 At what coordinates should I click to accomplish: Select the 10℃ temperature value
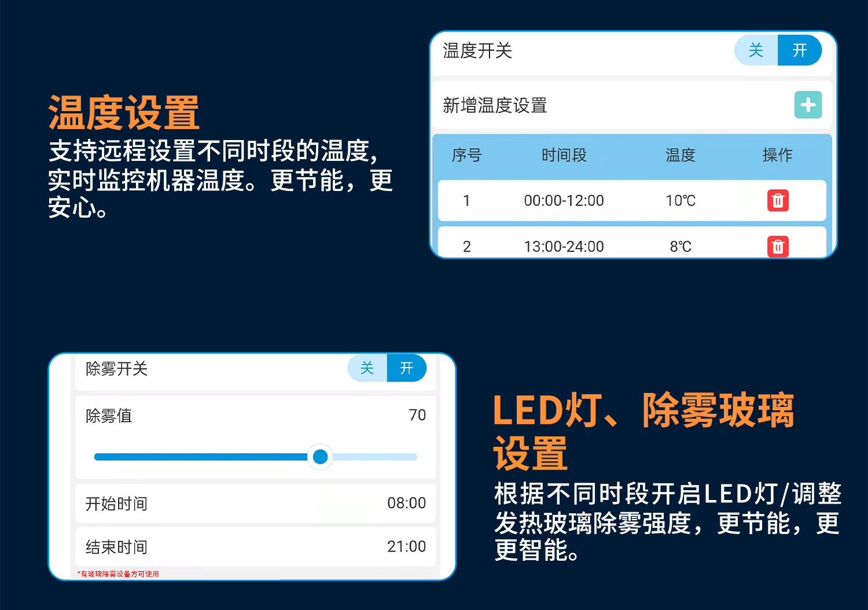coord(681,201)
